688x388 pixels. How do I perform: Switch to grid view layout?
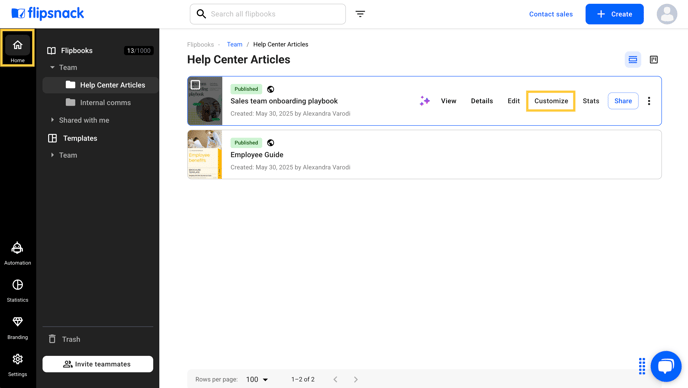coord(654,60)
